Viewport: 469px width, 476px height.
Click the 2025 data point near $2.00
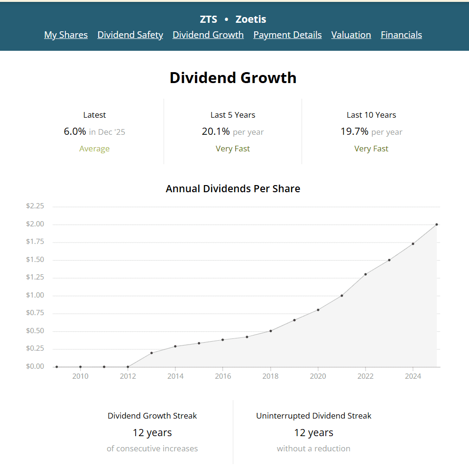tap(437, 224)
